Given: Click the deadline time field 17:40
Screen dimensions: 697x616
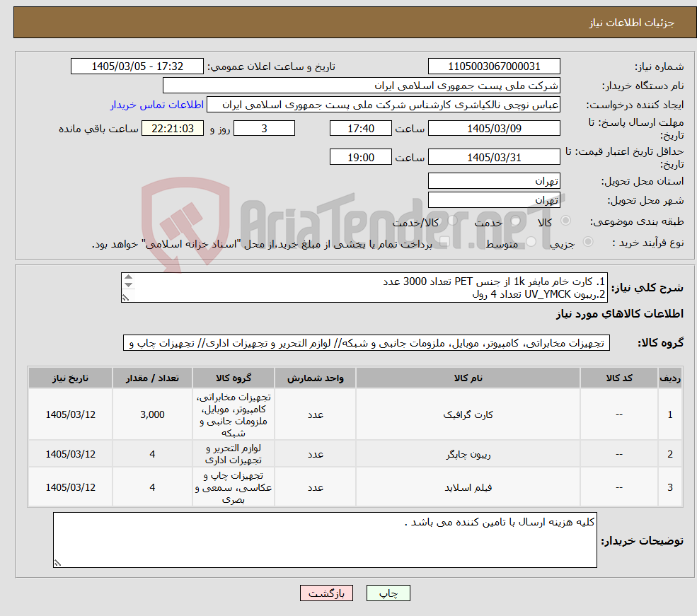Looking at the screenshot, I should [x=360, y=128].
